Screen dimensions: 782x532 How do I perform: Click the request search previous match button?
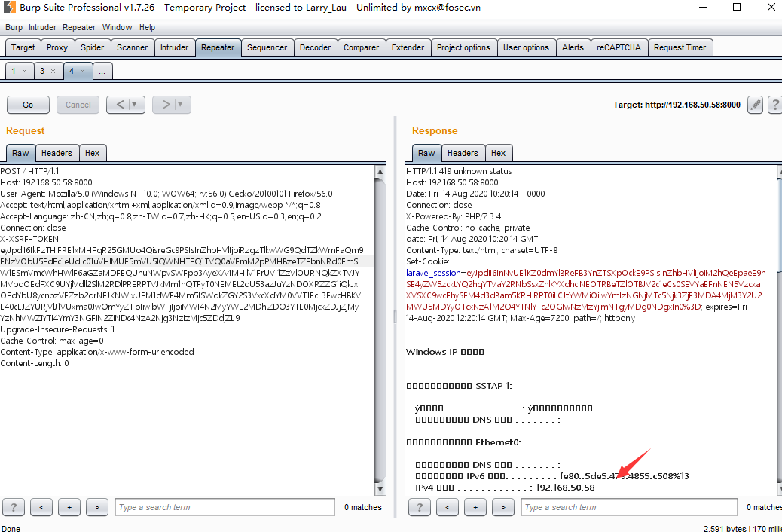41,507
